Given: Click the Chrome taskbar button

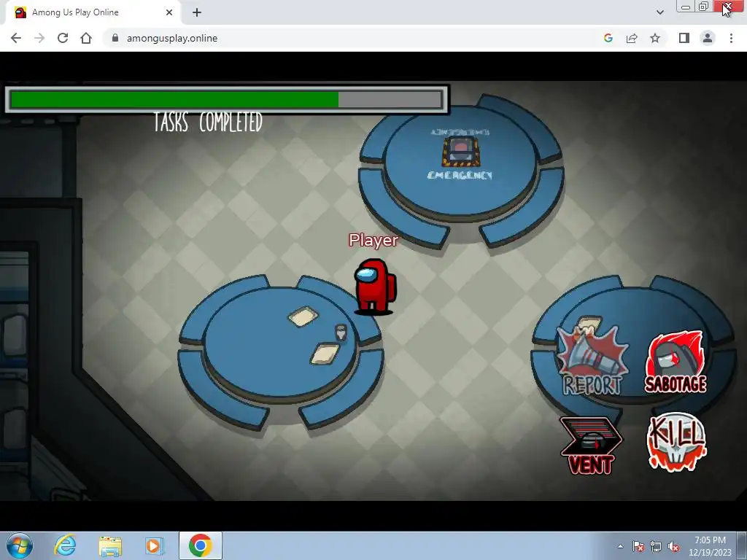Looking at the screenshot, I should point(200,545).
